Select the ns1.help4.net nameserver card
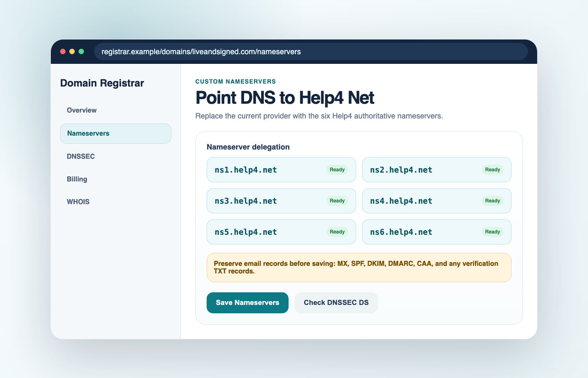 281,170
